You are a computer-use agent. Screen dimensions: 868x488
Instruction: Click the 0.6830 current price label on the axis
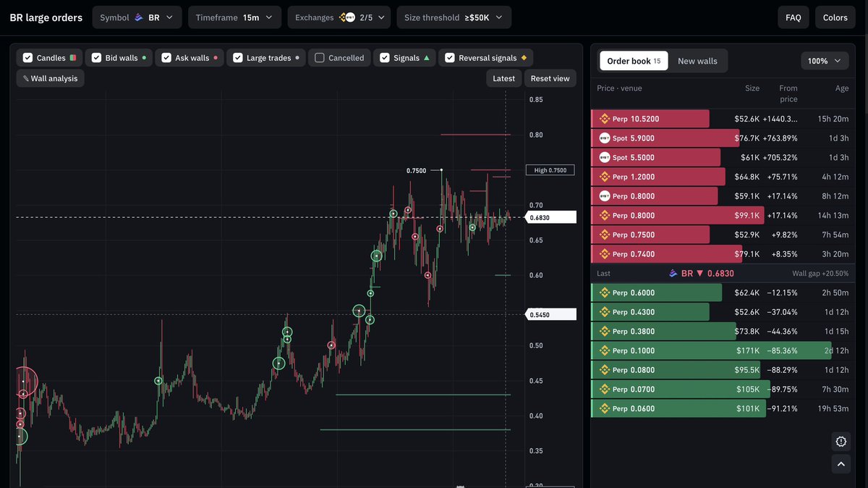(552, 217)
